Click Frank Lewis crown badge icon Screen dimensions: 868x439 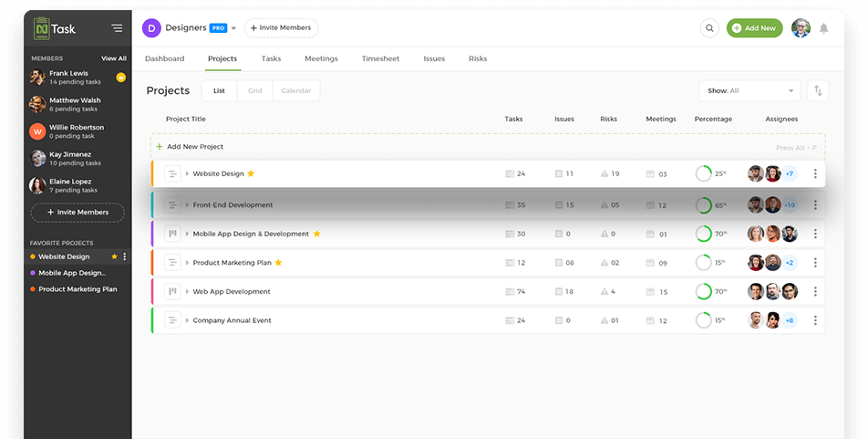(x=120, y=78)
